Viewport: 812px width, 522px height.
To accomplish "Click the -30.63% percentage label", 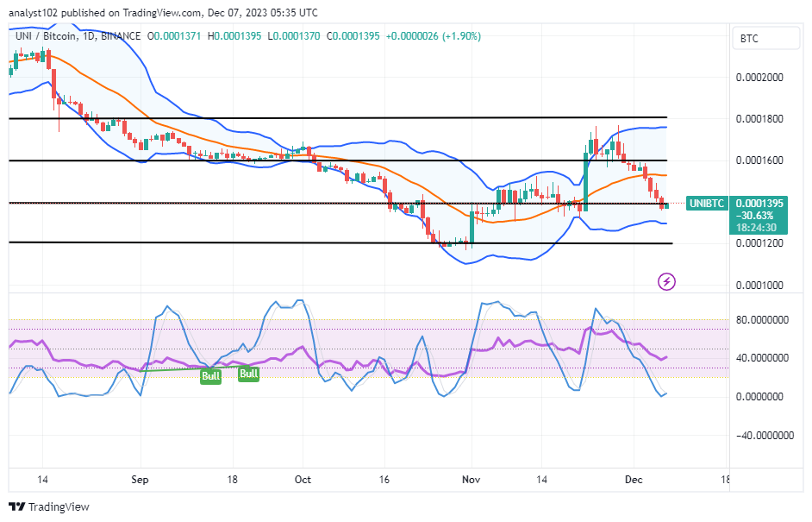I will pyautogui.click(x=754, y=216).
